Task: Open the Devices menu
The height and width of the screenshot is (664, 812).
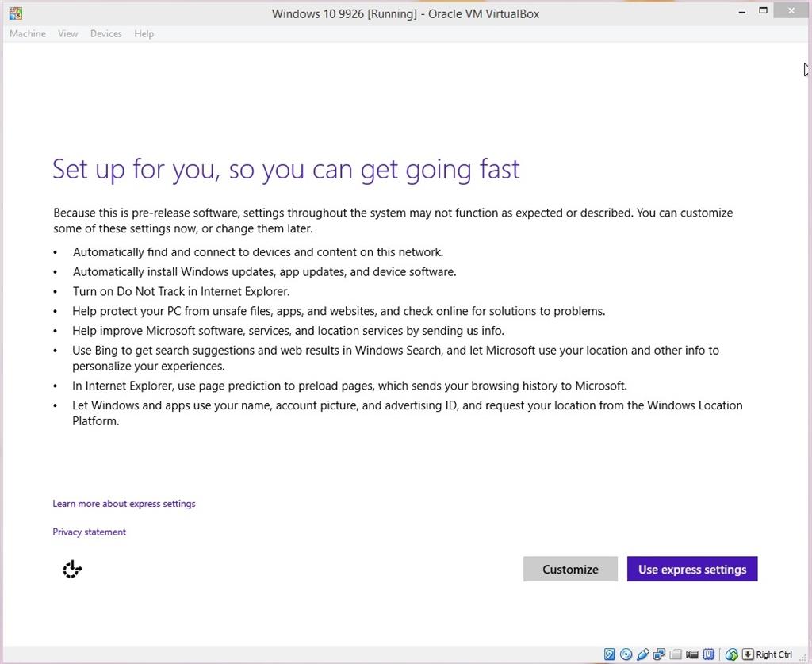Action: tap(105, 33)
